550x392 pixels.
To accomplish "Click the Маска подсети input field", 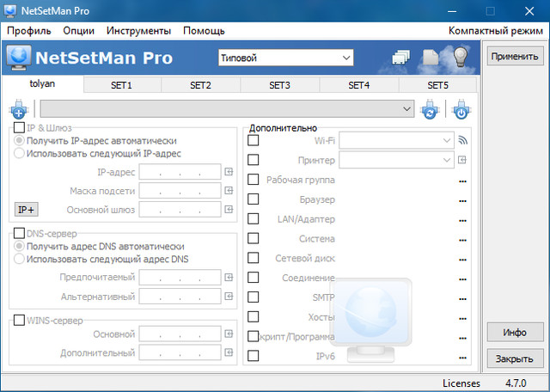I will click(x=180, y=191).
